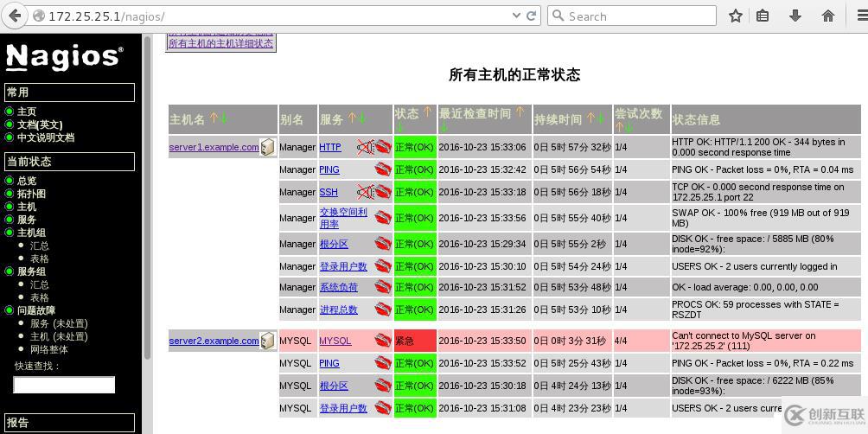Sort 服务 column descending arrow
The image size is (868, 434).
[x=362, y=118]
